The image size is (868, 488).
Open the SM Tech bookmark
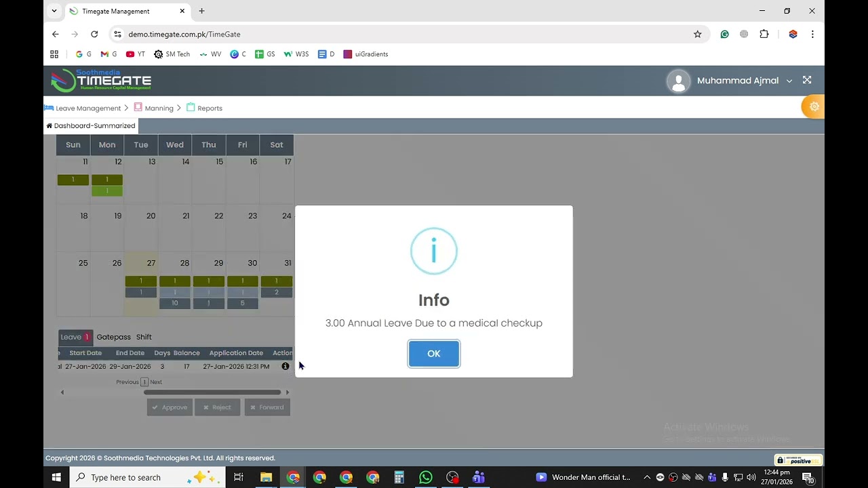[x=172, y=54]
